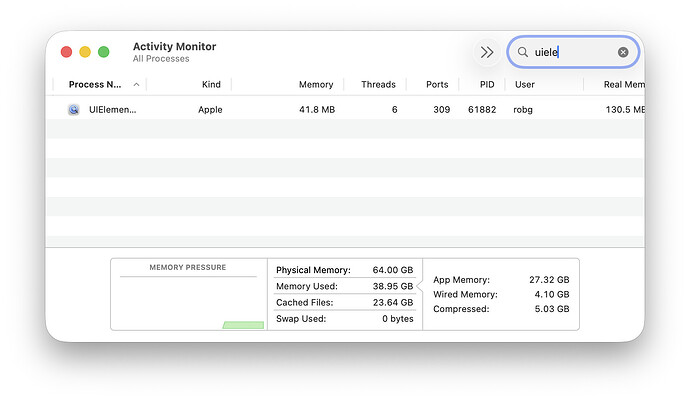Screen dimensions: 690x401
Task: Click the toolbar overflow double-chevron button
Action: (x=487, y=52)
